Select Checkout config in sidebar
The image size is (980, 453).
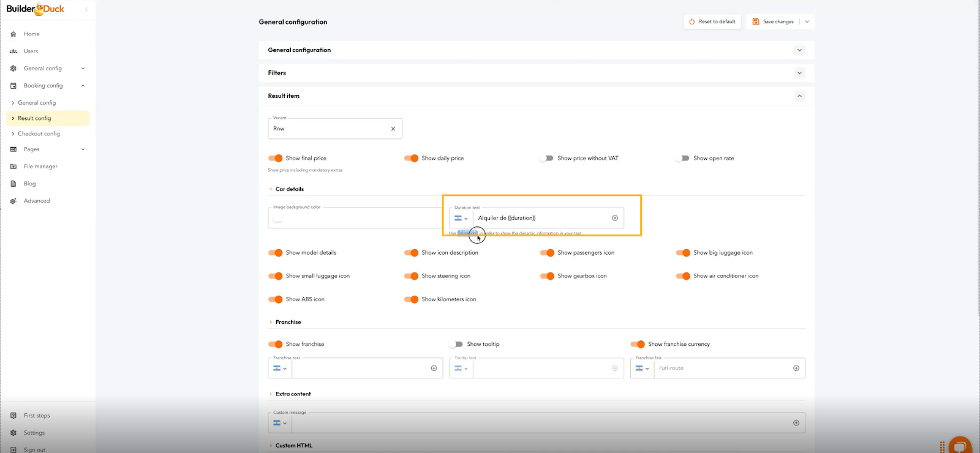[x=39, y=133]
